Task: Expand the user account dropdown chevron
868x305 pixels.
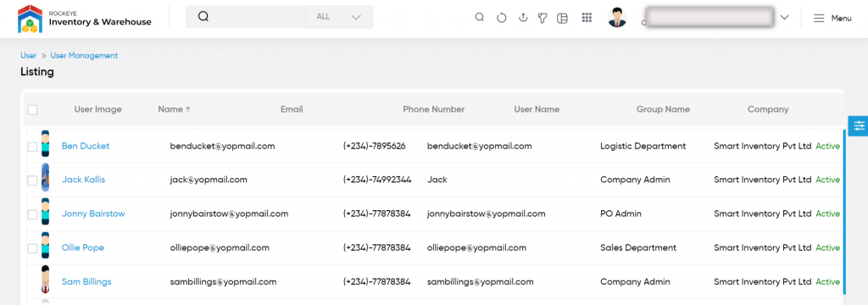Action: 784,18
